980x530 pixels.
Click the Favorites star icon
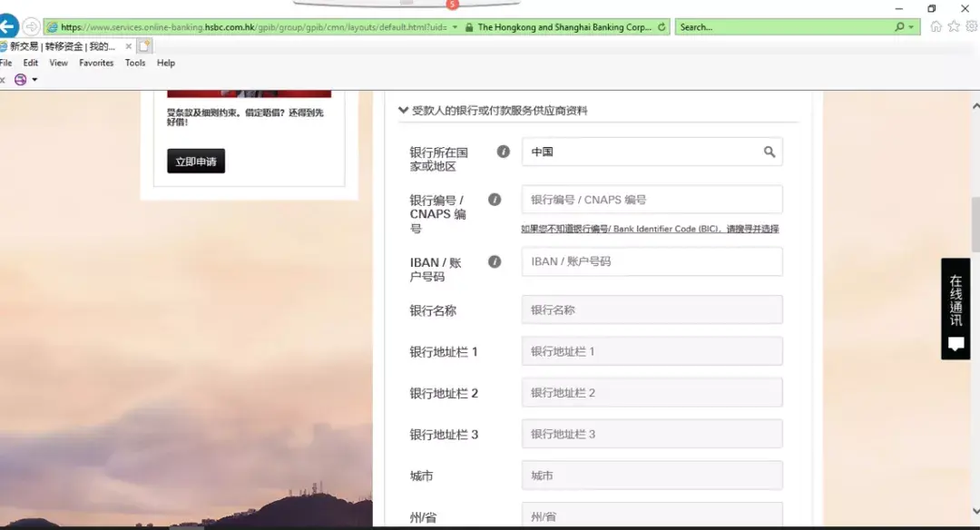952,25
